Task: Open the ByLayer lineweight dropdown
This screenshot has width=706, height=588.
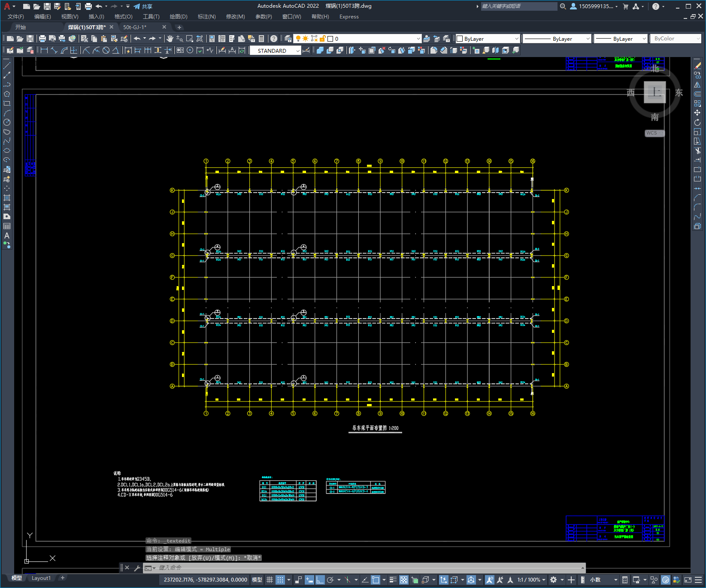Action: [x=621, y=39]
